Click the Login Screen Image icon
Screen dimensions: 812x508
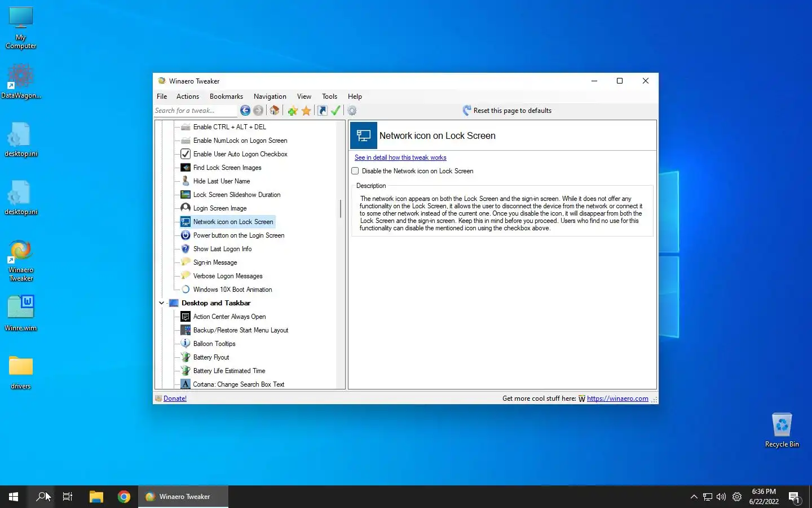coord(186,208)
